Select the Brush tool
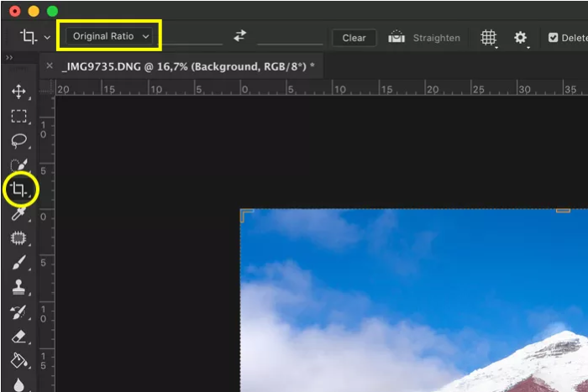The width and height of the screenshot is (588, 392). coord(18,263)
